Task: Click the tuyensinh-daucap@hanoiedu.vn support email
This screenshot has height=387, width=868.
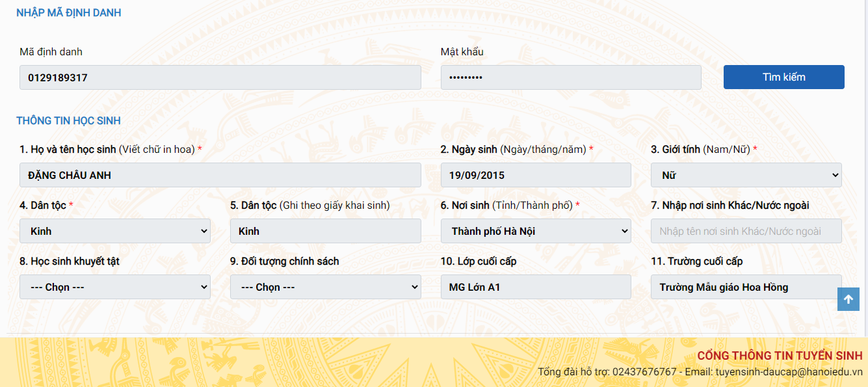Action: 789,372
